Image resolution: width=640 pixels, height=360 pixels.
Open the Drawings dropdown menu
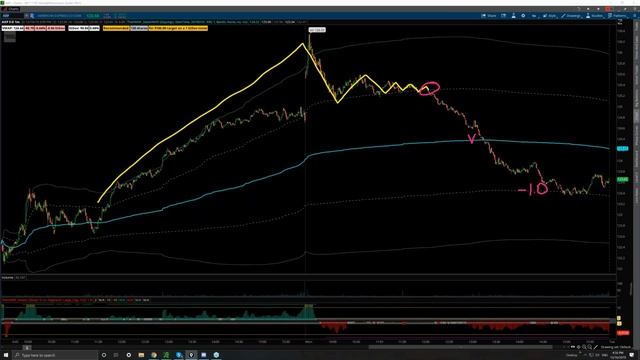pos(571,16)
